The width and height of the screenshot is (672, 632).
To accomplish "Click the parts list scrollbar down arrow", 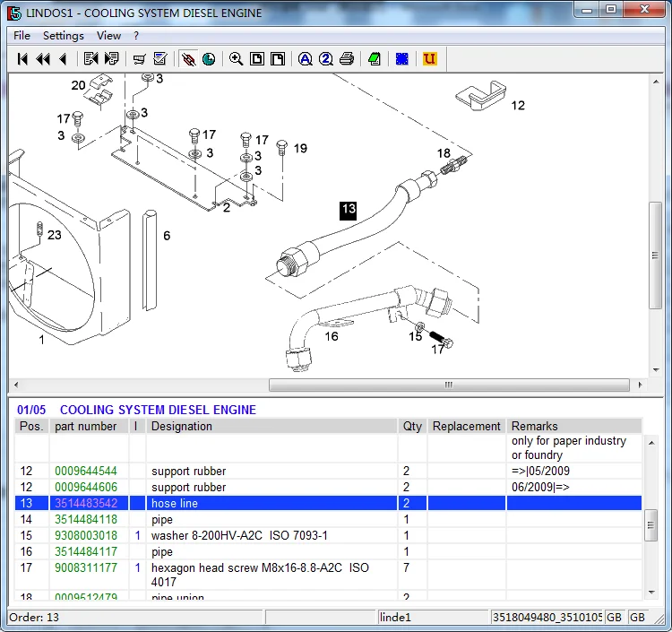I will [651, 593].
